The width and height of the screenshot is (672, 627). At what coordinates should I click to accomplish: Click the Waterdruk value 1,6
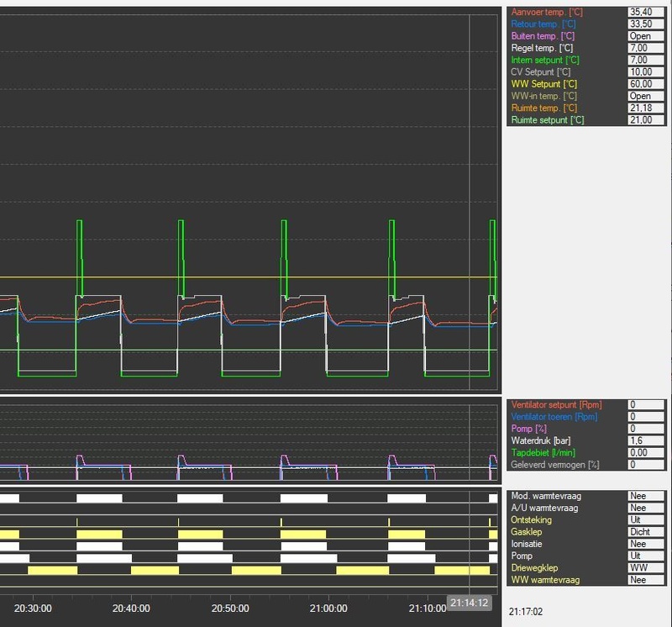tap(646, 441)
